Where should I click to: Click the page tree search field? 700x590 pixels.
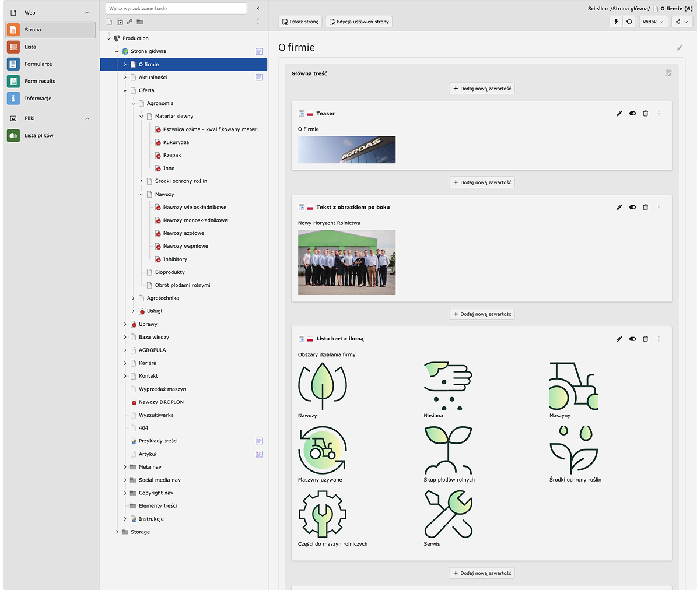pyautogui.click(x=176, y=8)
